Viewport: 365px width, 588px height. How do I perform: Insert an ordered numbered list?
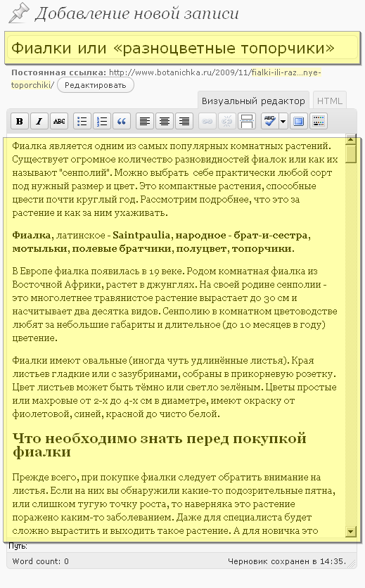(102, 121)
